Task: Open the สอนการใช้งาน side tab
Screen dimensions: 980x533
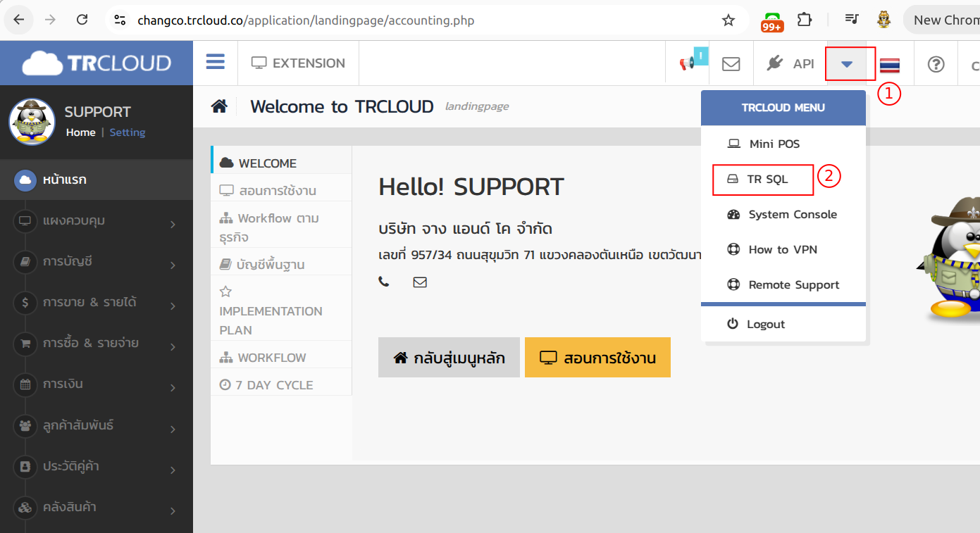Action: coord(281,190)
